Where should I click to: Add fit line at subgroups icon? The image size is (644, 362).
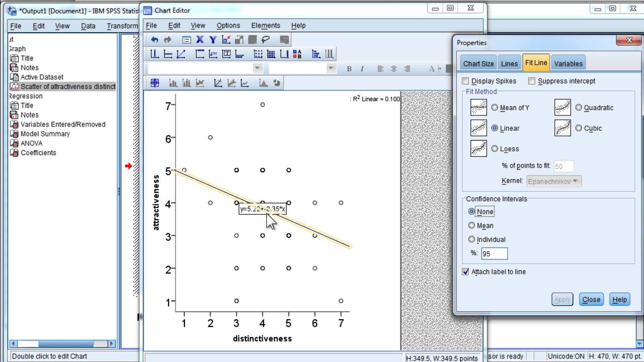click(x=231, y=82)
